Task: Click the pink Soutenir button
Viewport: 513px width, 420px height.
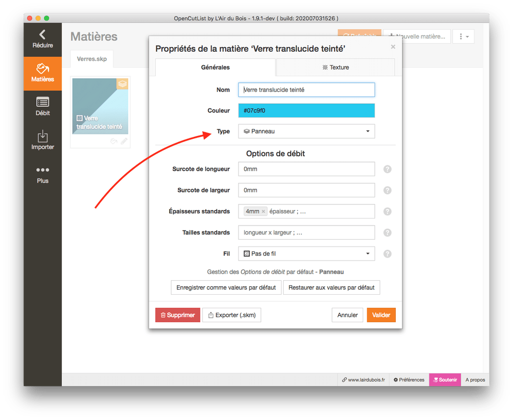Action: 445,380
